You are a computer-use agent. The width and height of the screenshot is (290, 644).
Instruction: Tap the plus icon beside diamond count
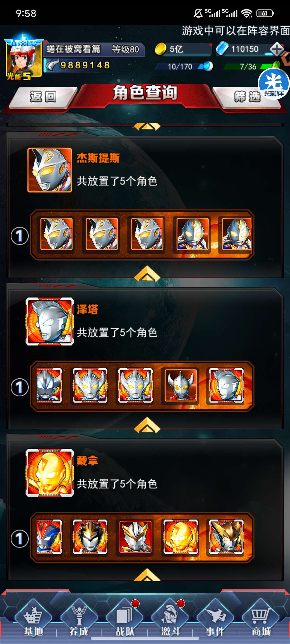click(277, 49)
